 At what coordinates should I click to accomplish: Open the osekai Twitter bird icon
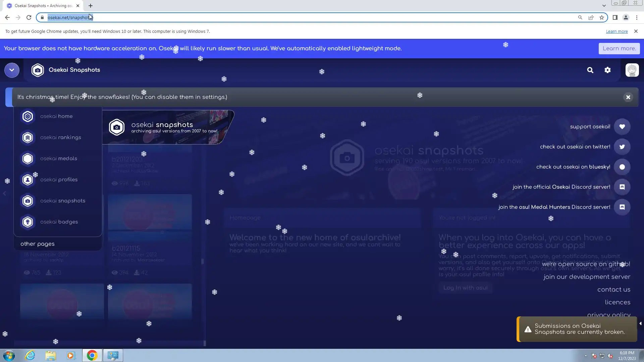[x=622, y=147]
